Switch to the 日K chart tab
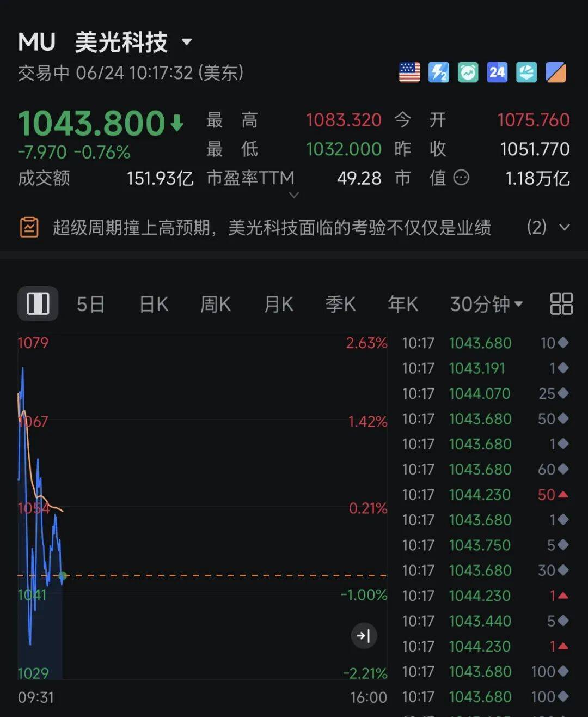 [x=154, y=304]
